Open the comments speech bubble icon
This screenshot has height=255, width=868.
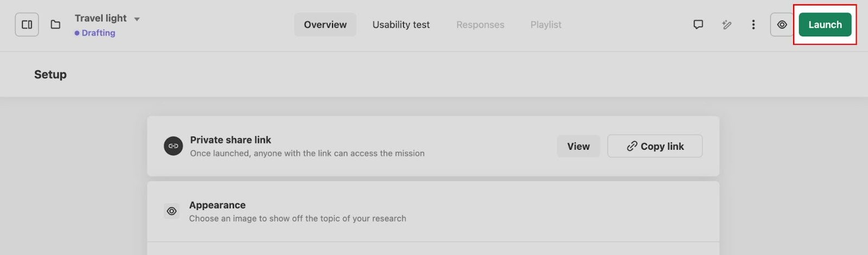click(698, 24)
